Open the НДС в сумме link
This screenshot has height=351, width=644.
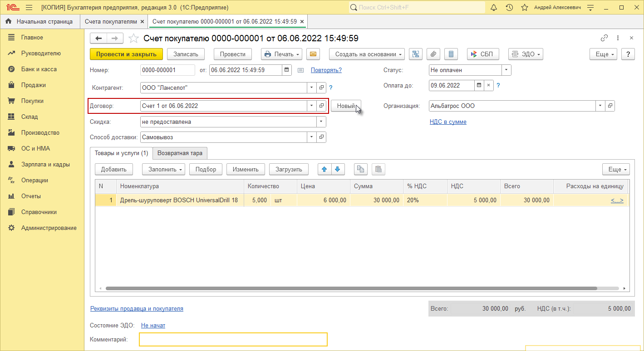click(x=448, y=122)
